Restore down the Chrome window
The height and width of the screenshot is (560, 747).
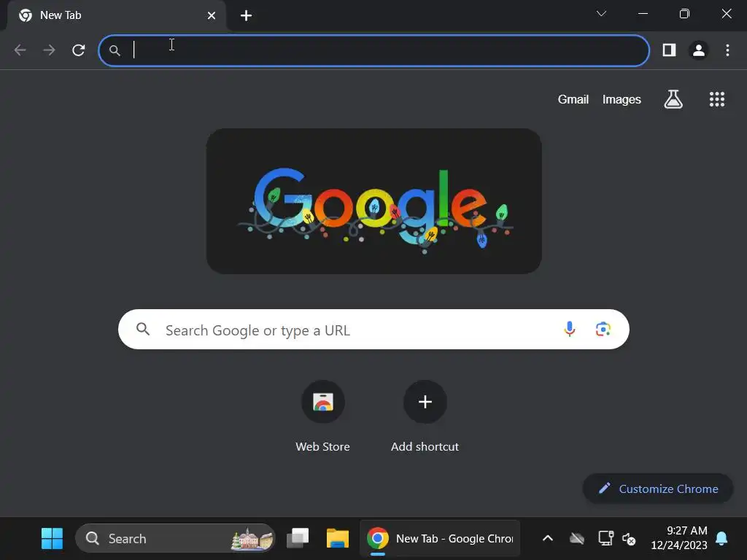684,14
